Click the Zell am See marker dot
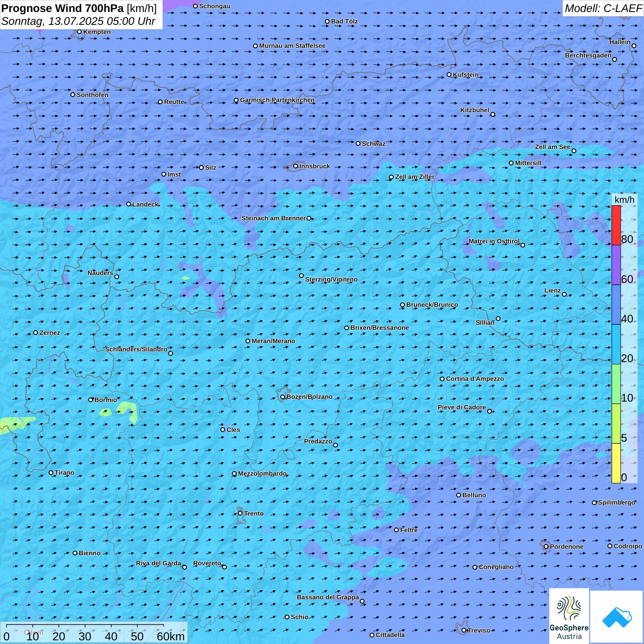 tap(574, 151)
